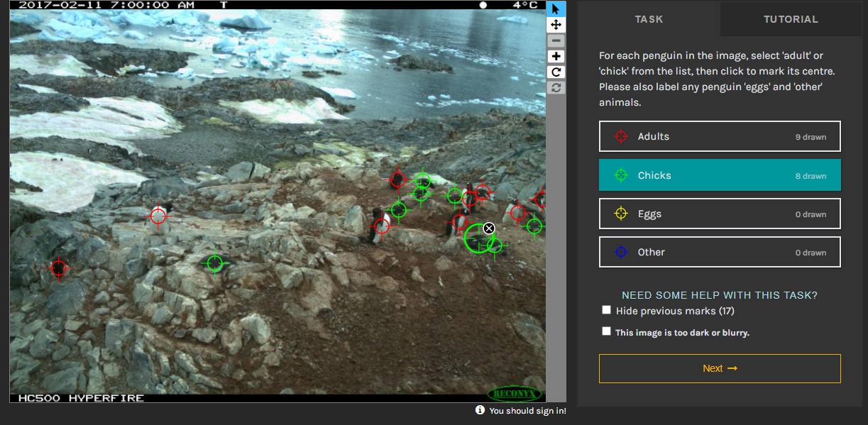Select the lone green chick marker on left rocks
The height and width of the screenshot is (425, 868).
pyautogui.click(x=215, y=264)
